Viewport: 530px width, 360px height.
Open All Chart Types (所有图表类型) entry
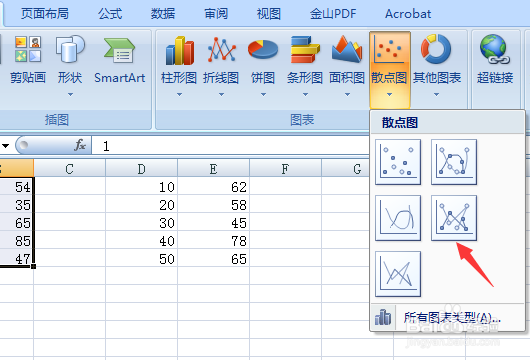(x=452, y=317)
